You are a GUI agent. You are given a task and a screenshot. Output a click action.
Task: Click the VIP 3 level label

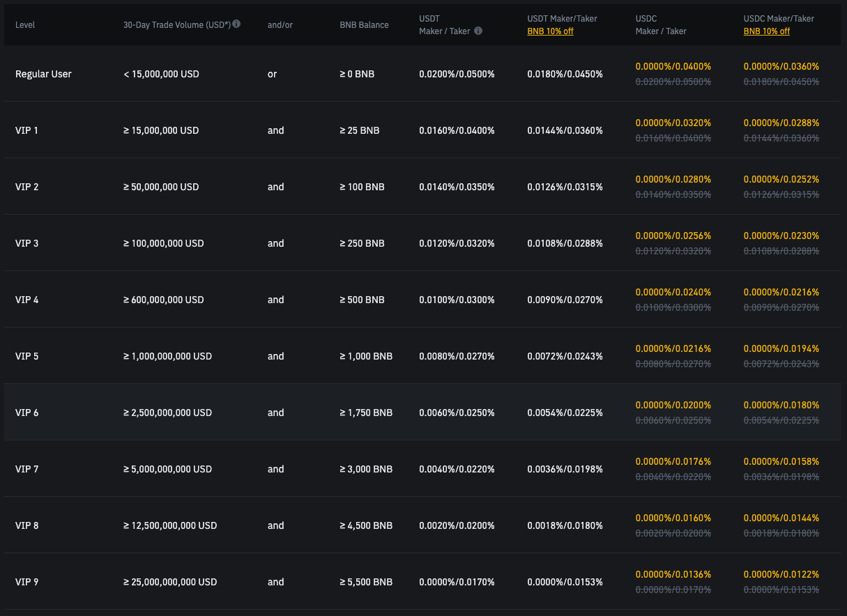[x=26, y=243]
